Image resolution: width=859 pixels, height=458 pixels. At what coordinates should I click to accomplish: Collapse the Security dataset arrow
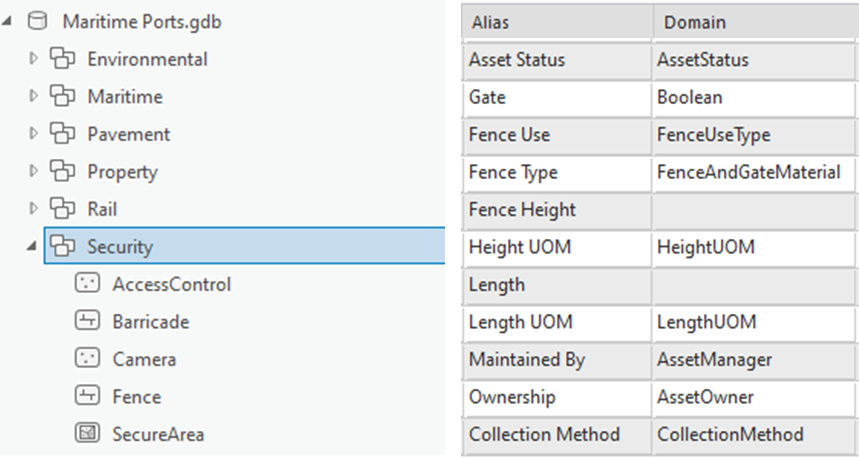click(x=33, y=247)
